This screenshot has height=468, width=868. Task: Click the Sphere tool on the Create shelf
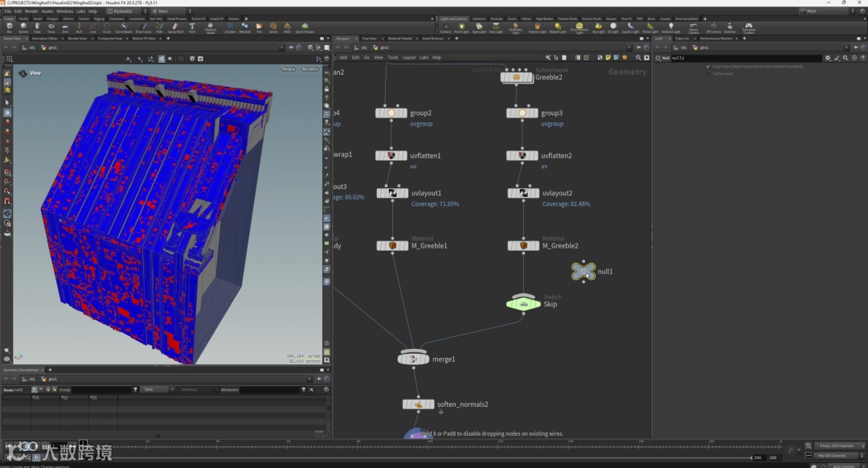[x=23, y=27]
